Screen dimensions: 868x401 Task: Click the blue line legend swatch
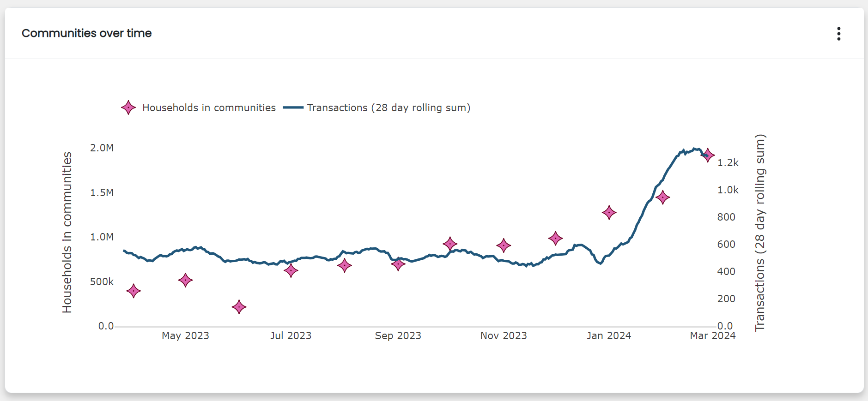click(293, 108)
